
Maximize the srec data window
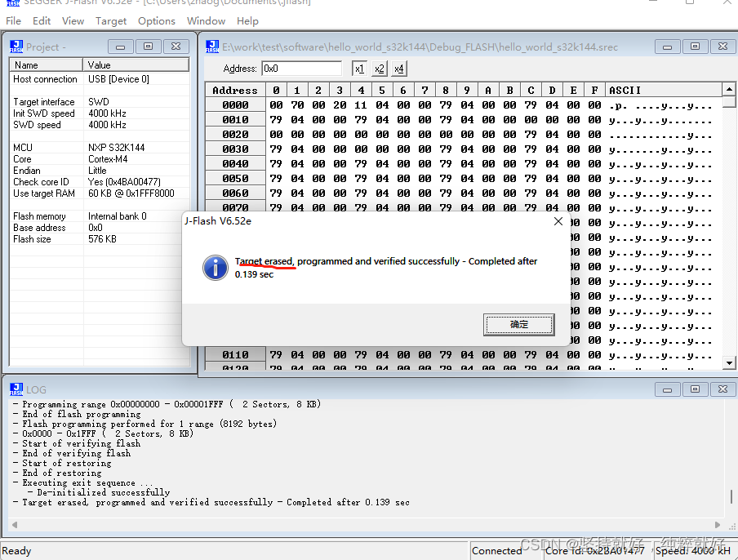tap(696, 47)
